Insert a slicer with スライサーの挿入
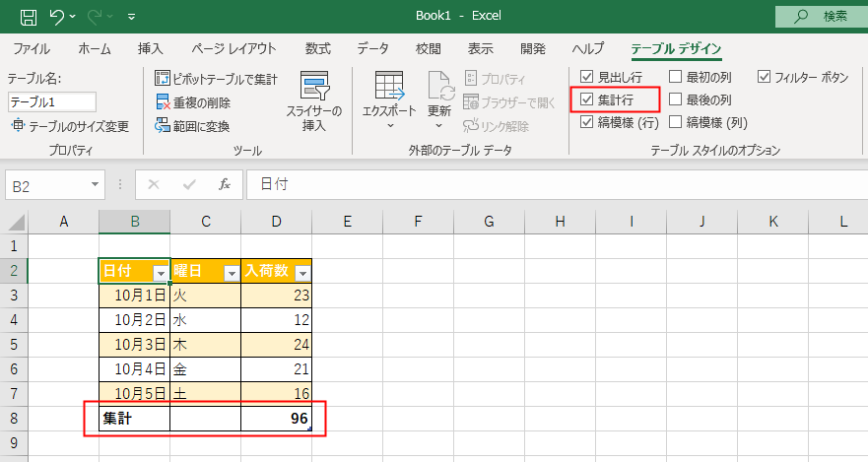Screen dimensions: 868x462 click(x=314, y=101)
